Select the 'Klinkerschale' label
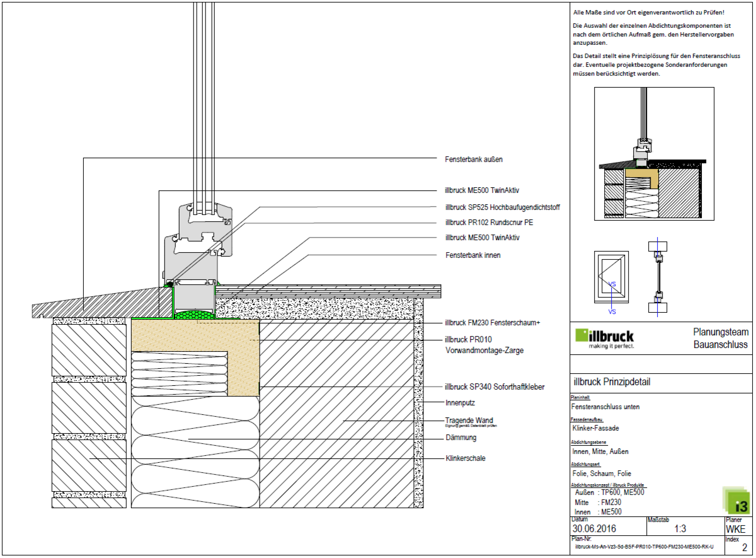 click(x=465, y=458)
